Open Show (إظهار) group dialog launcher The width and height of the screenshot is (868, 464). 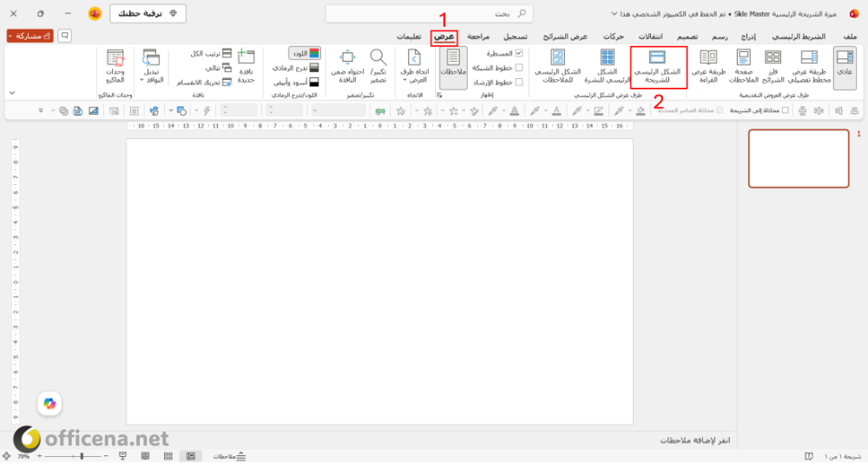point(439,96)
